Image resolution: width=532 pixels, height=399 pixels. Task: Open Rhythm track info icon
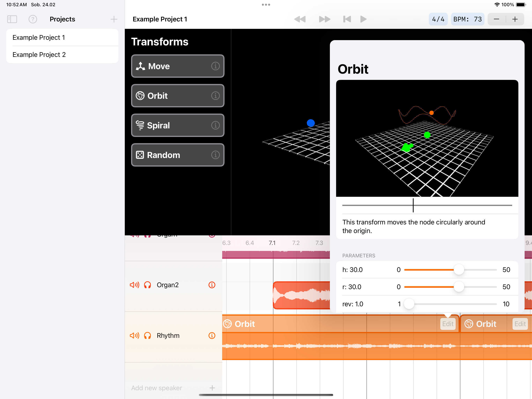point(212,335)
